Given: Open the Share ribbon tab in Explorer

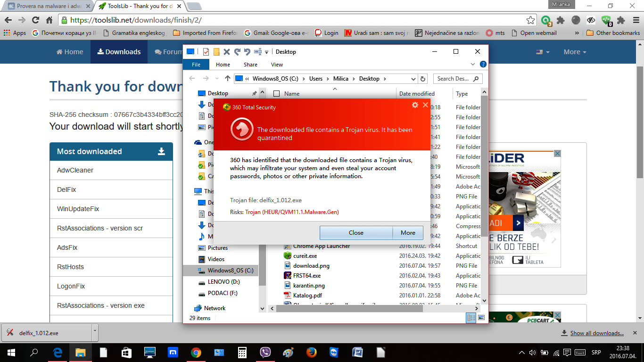Looking at the screenshot, I should [250, 65].
